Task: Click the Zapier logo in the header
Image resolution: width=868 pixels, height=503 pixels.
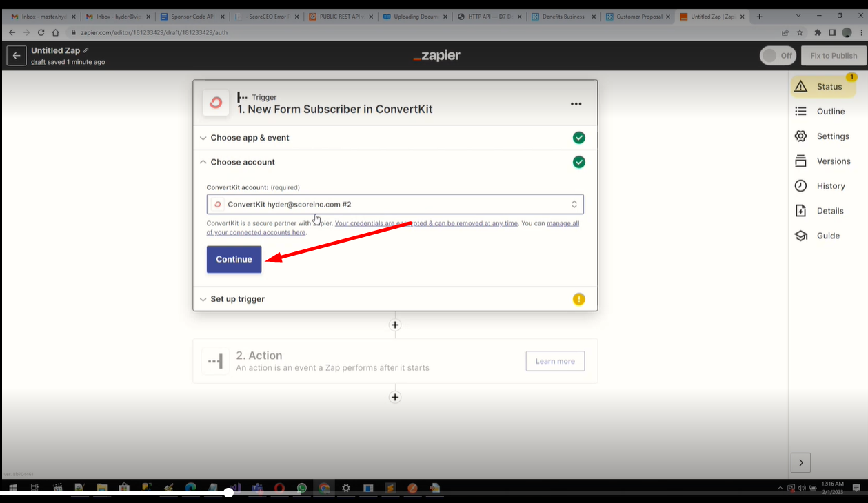Action: pyautogui.click(x=436, y=56)
